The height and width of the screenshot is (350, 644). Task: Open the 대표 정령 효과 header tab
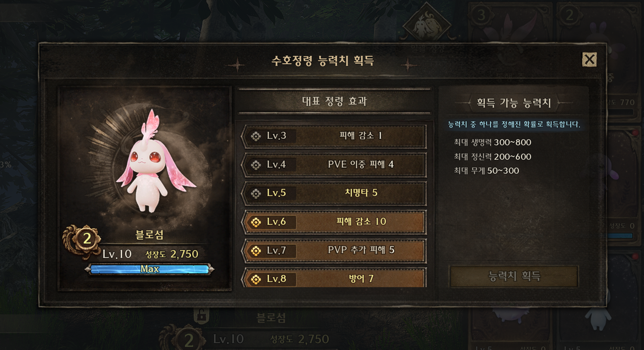(334, 102)
